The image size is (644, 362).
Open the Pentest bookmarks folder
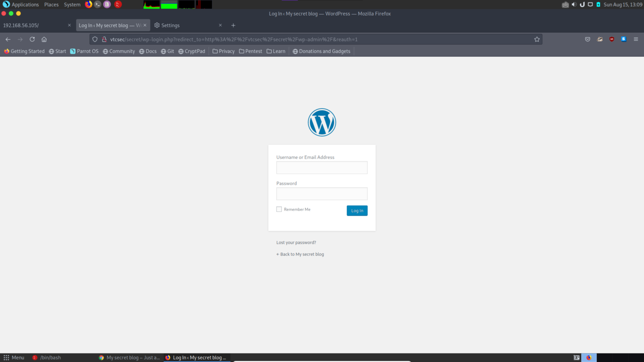click(251, 51)
